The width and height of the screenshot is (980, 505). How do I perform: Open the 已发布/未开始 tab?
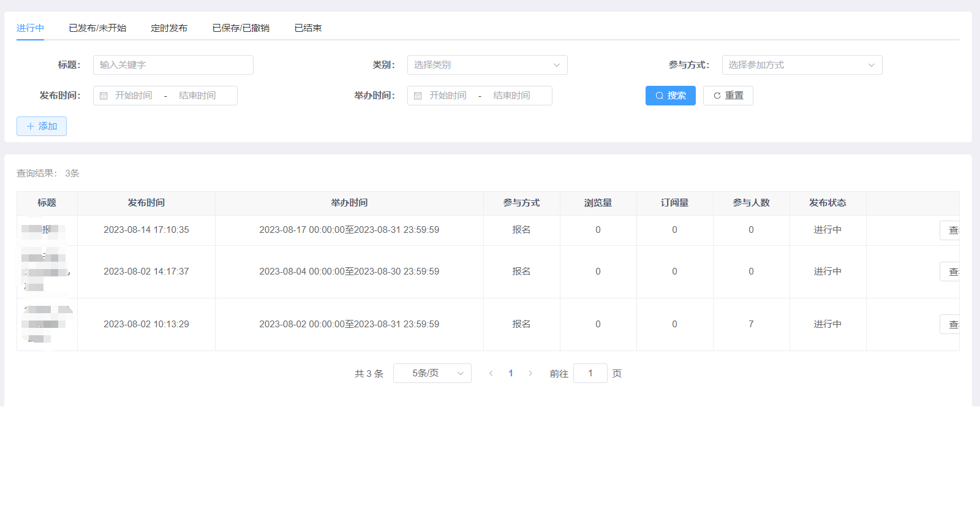pyautogui.click(x=97, y=28)
